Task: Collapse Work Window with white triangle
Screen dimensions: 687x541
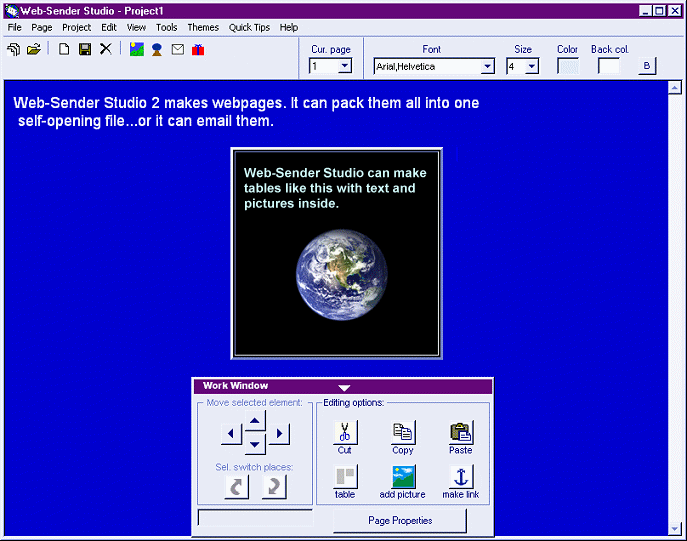Action: (344, 388)
